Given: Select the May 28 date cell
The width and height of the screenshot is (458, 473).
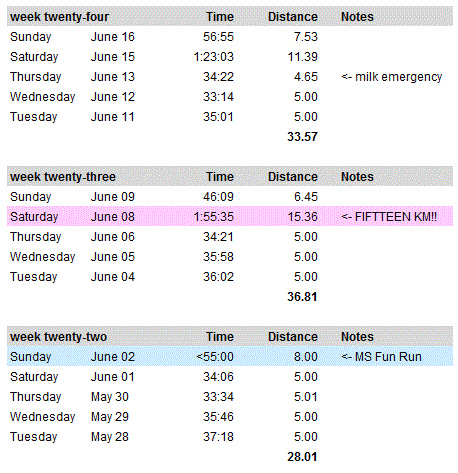Looking at the screenshot, I should pos(110,437).
